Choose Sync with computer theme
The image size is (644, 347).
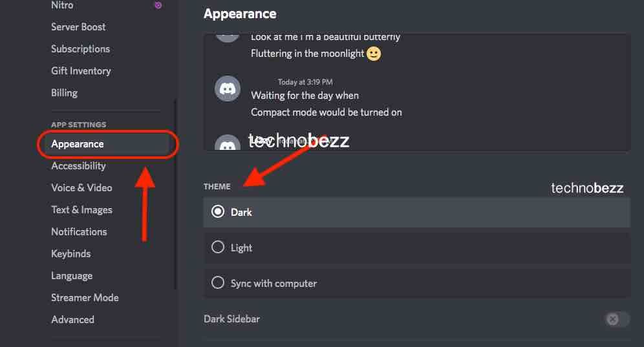coord(416,283)
